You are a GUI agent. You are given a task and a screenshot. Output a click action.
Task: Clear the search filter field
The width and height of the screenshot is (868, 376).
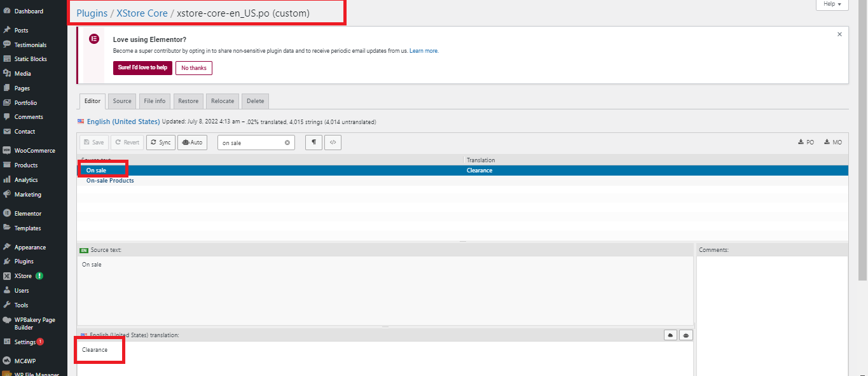click(287, 143)
